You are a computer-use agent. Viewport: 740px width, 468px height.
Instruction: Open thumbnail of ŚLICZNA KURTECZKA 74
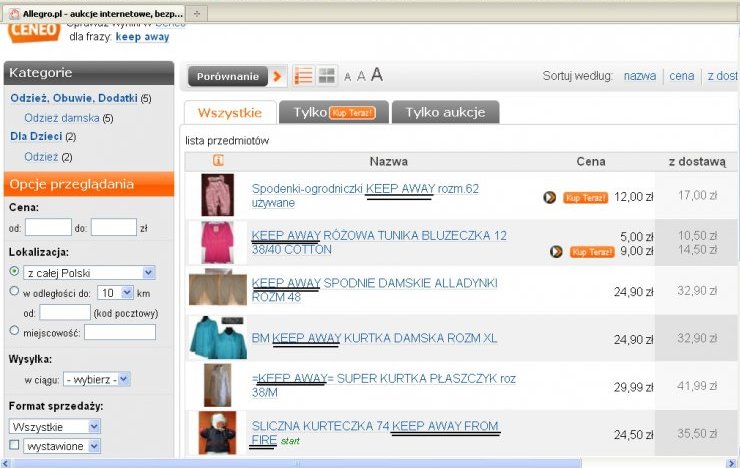click(218, 433)
